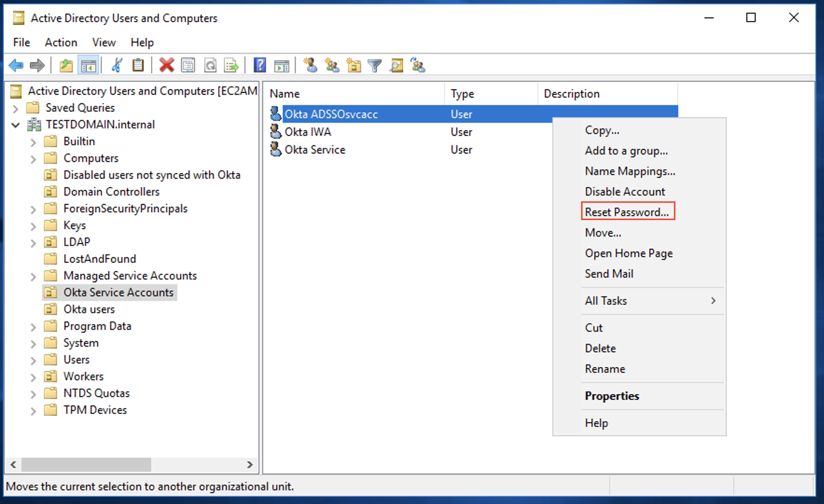Click the add-to-group toolbar icon
Viewport: 824px width, 504px height.
418,65
